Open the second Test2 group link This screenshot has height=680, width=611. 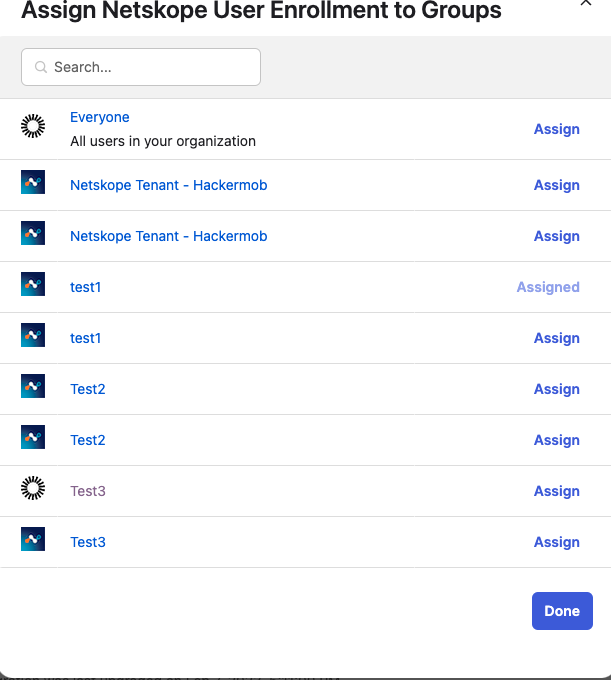click(x=88, y=440)
